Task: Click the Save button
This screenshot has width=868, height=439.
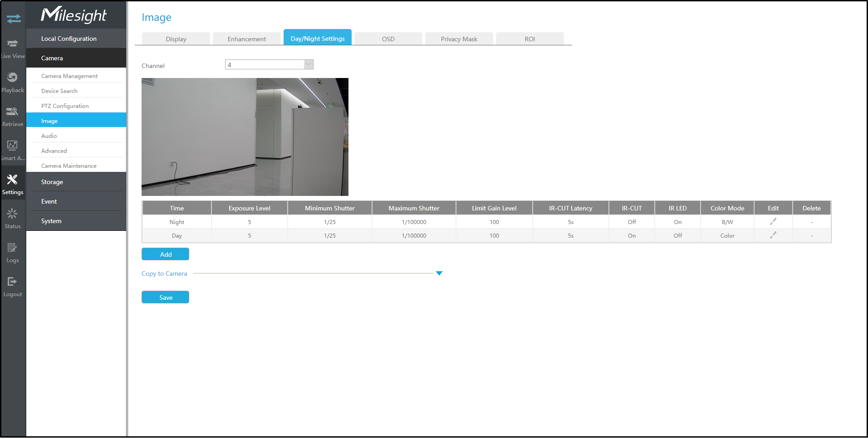Action: pos(166,298)
